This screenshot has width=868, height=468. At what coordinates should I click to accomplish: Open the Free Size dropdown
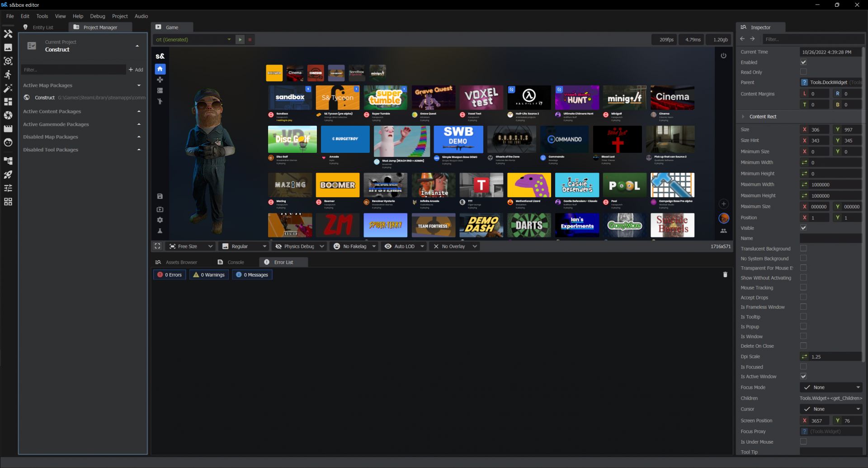(x=190, y=246)
